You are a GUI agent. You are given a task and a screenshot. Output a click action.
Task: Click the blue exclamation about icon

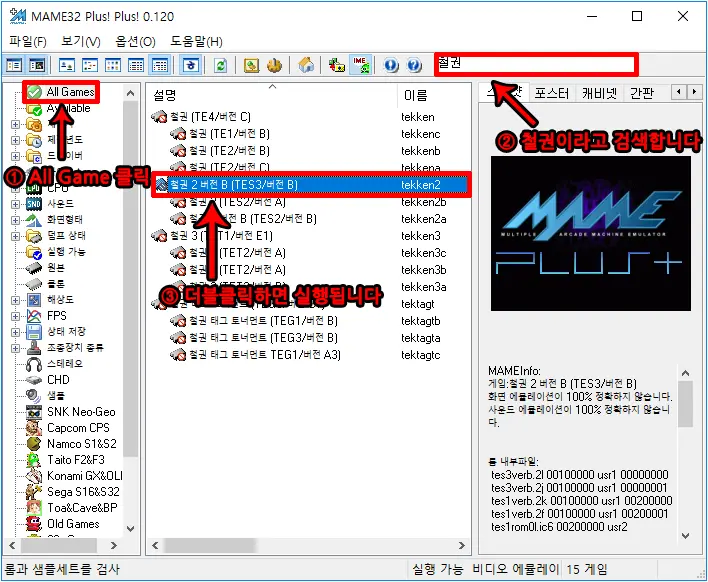[x=391, y=65]
